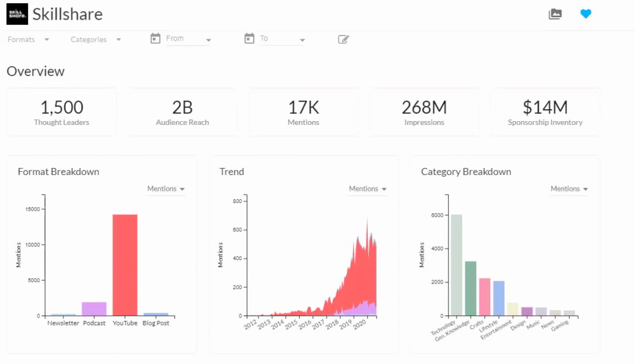
Task: Click the Overview heading
Action: pos(36,71)
